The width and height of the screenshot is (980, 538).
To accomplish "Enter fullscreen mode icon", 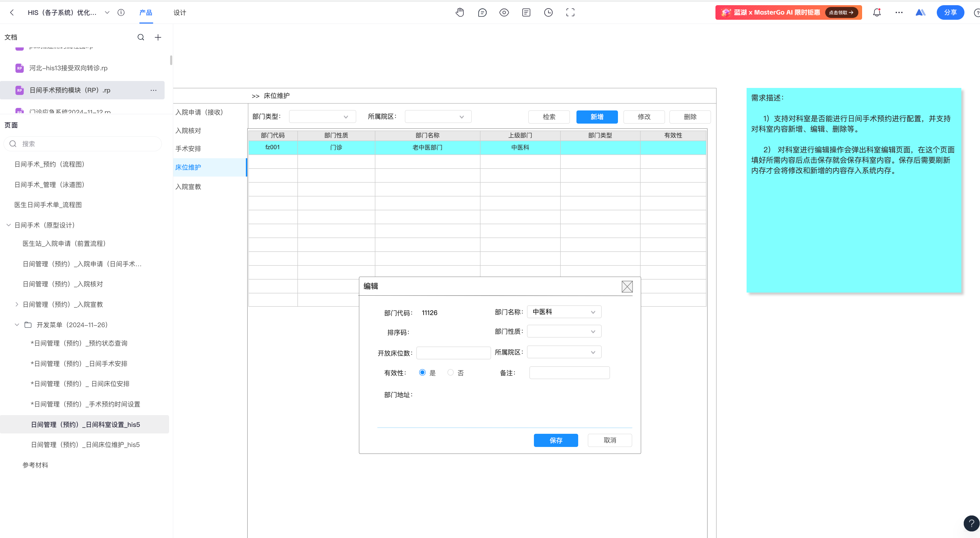I will (570, 12).
